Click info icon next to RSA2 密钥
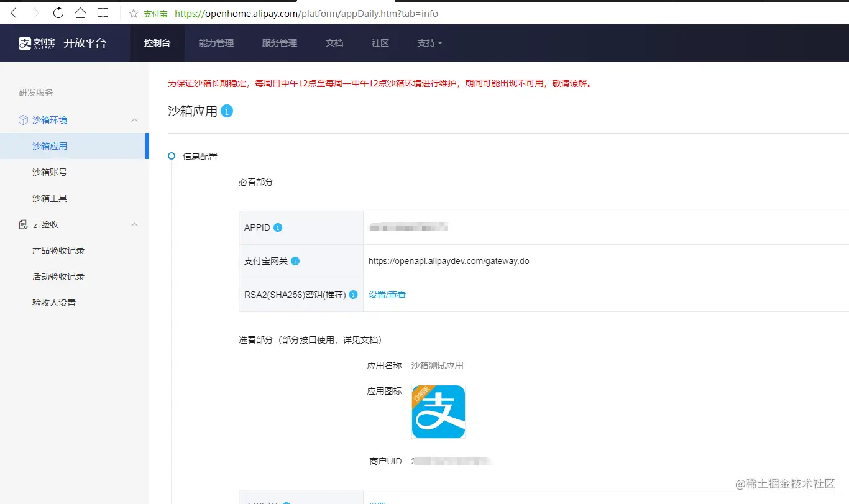This screenshot has height=504, width=849. 353,295
